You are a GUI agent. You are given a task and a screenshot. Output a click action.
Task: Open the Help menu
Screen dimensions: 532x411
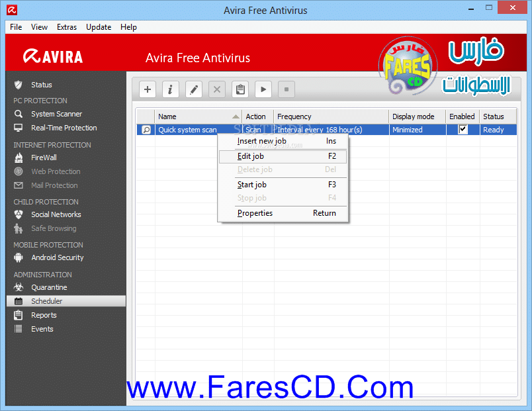[128, 27]
